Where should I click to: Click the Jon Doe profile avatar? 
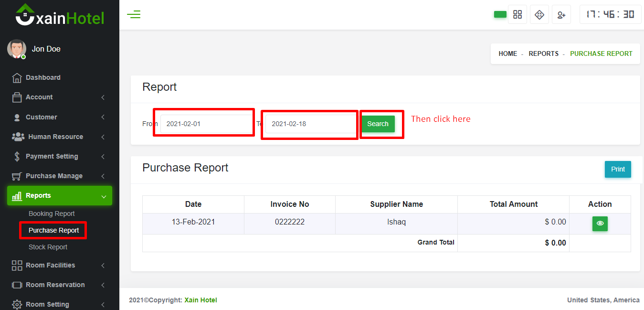point(17,49)
